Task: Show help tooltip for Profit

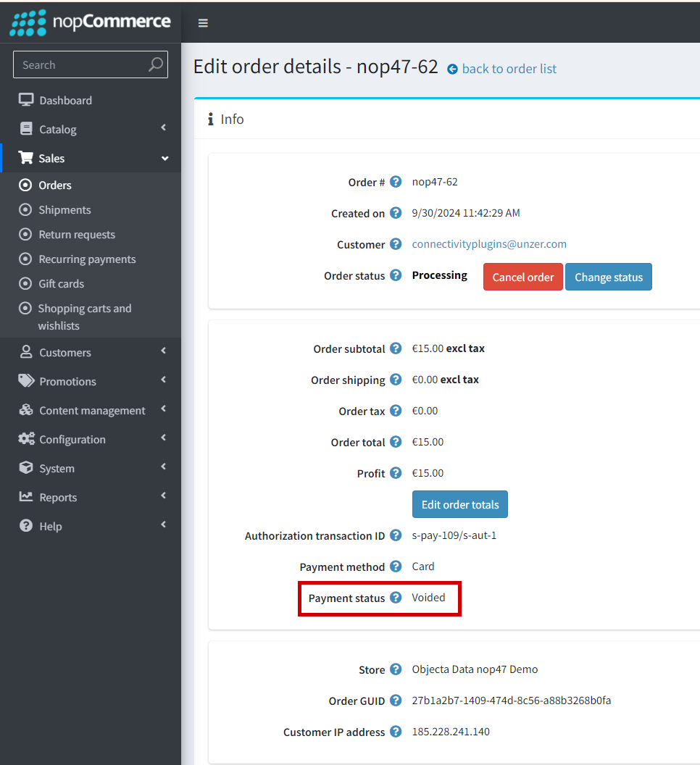Action: click(396, 473)
